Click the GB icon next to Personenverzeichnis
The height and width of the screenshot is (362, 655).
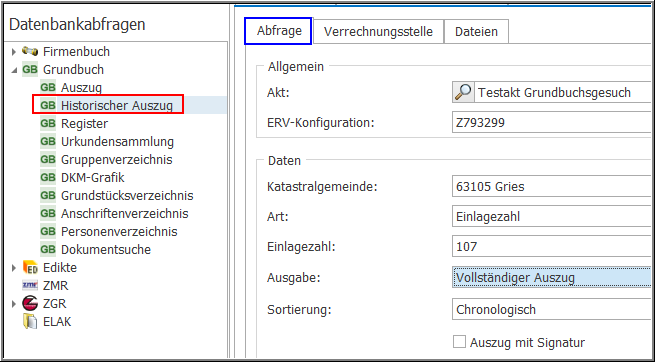pyautogui.click(x=48, y=231)
